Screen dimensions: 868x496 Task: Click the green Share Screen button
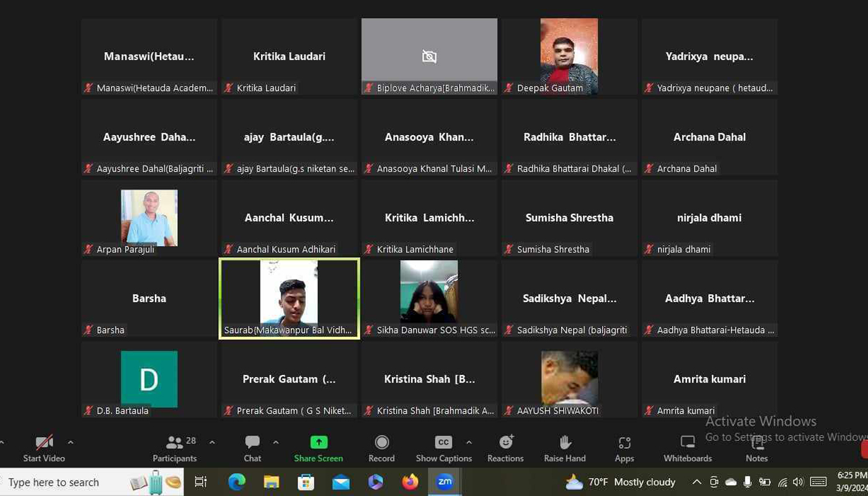(318, 448)
